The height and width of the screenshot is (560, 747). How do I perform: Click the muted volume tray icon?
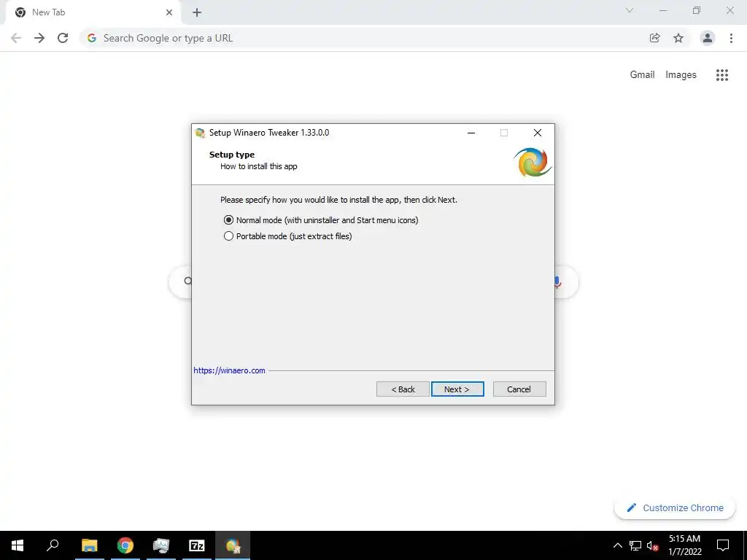653,545
